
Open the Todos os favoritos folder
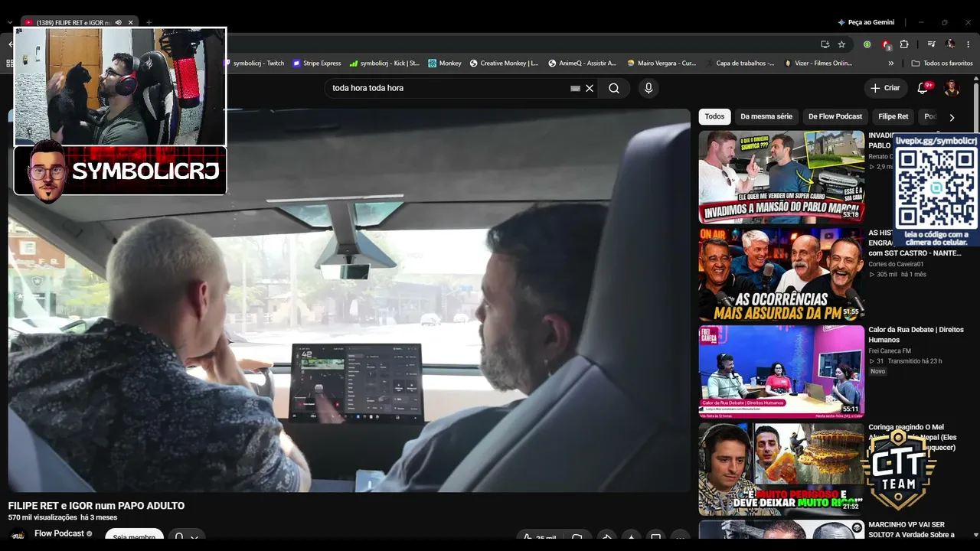(x=942, y=64)
